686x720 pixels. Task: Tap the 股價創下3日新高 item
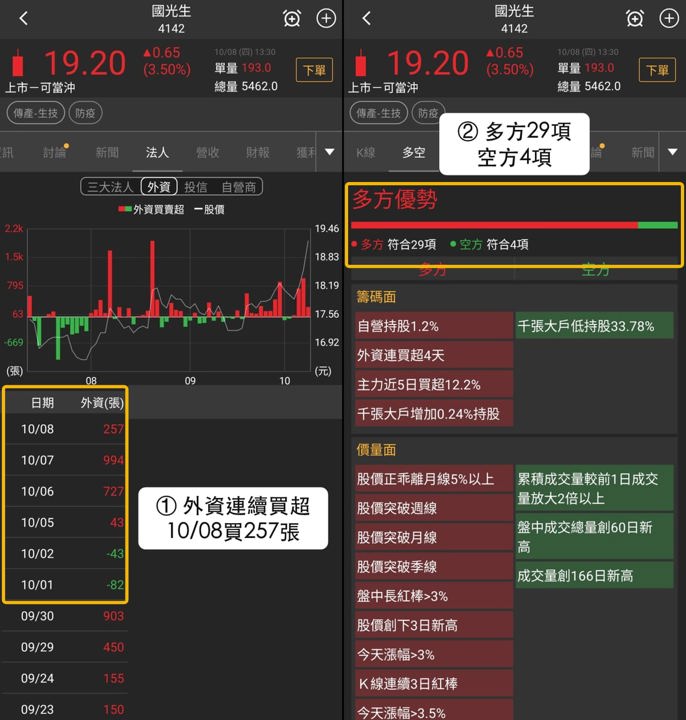[x=434, y=625]
